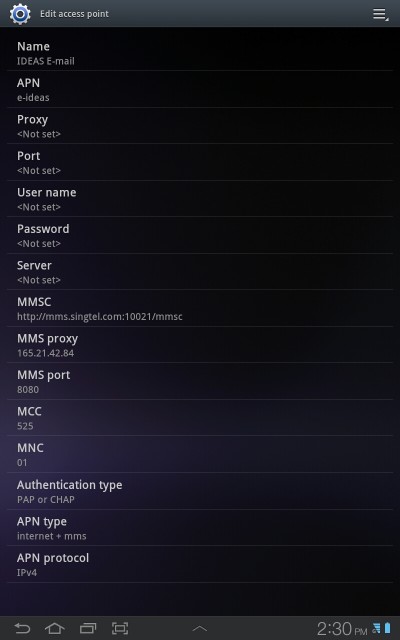Edit the Name field IDEAS E-mail
The width and height of the screenshot is (400, 640).
[x=200, y=53]
